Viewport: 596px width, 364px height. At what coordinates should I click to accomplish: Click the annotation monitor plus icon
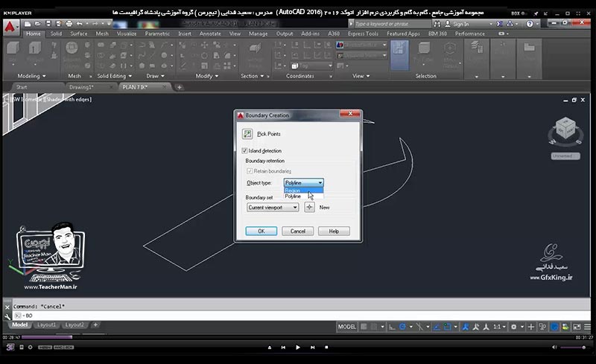(531, 327)
